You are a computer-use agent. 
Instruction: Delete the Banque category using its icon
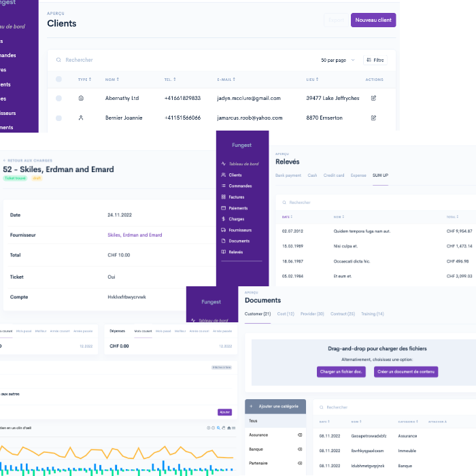tap(300, 449)
